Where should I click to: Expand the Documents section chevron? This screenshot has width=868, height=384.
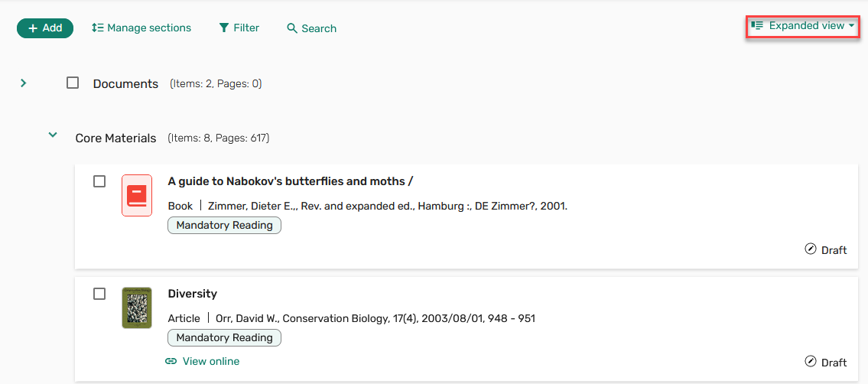click(23, 83)
